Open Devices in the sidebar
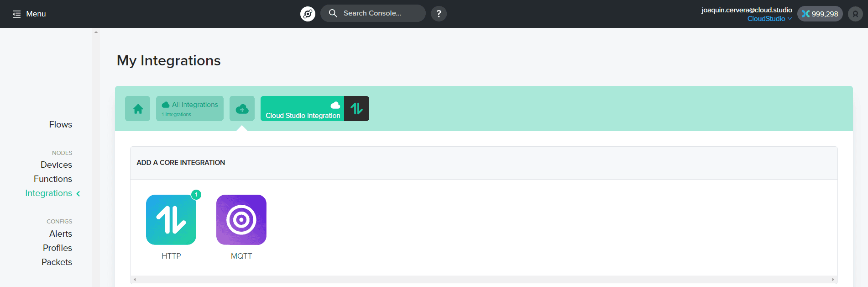868x287 pixels. point(56,165)
